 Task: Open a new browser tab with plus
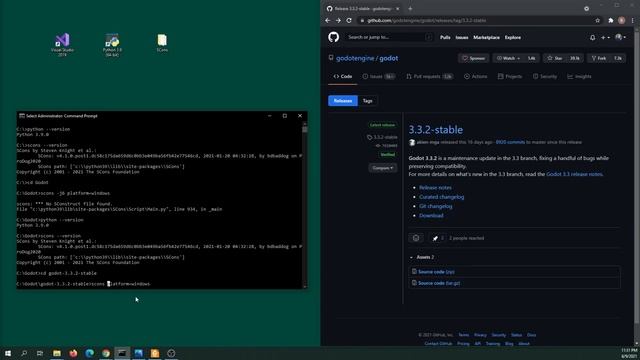[410, 9]
